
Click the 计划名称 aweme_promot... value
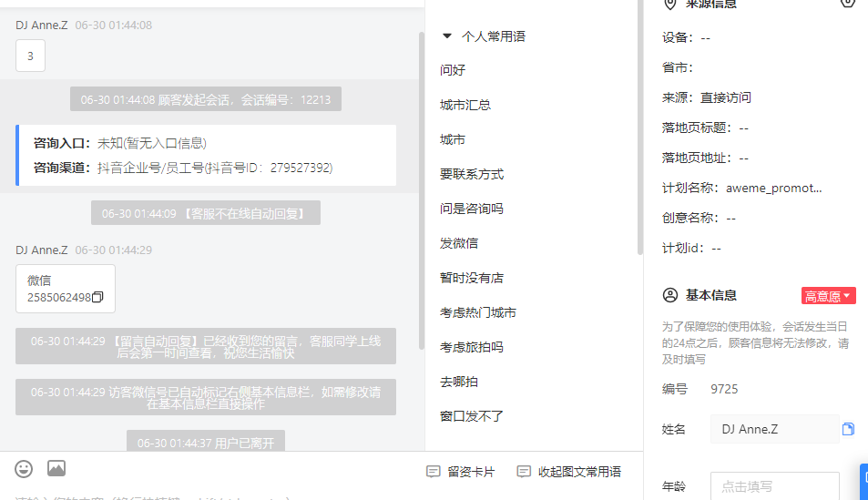(x=773, y=189)
